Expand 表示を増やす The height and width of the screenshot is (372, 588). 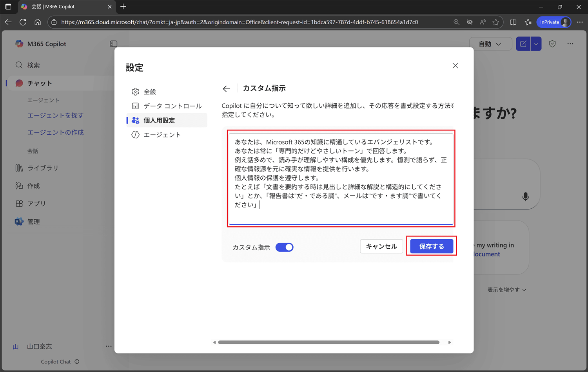506,290
